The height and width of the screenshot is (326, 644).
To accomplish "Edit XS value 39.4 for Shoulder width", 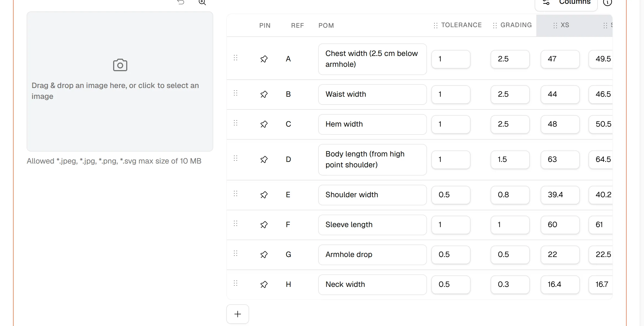I will [560, 195].
